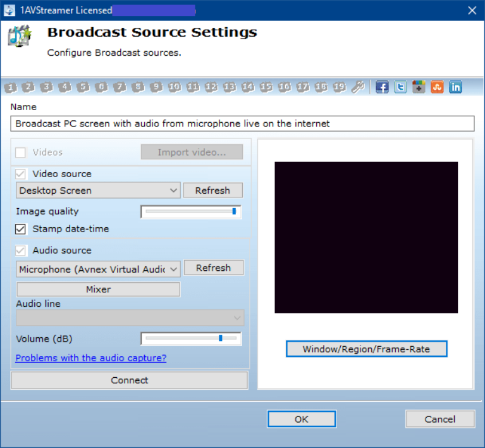Refresh the video source list
This screenshot has height=448, width=485.
tap(213, 190)
